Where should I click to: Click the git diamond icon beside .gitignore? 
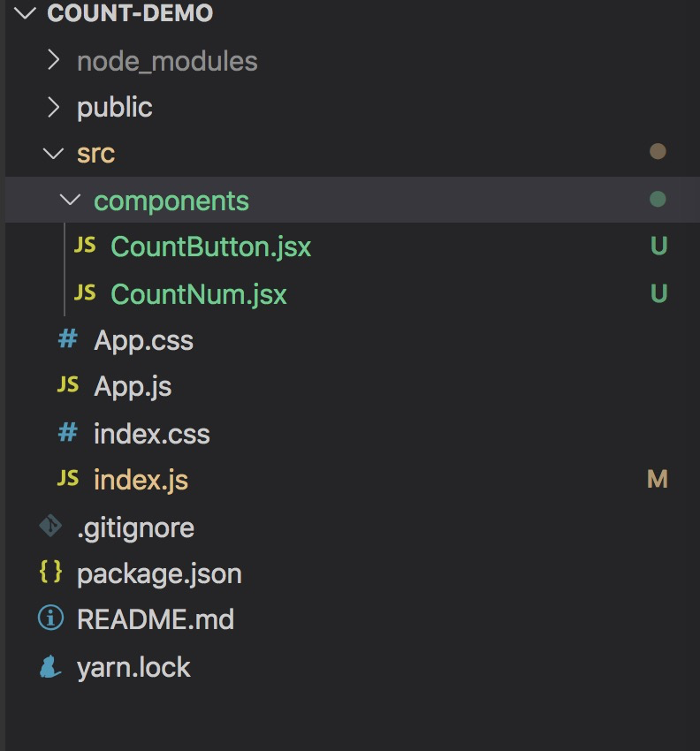tap(50, 527)
